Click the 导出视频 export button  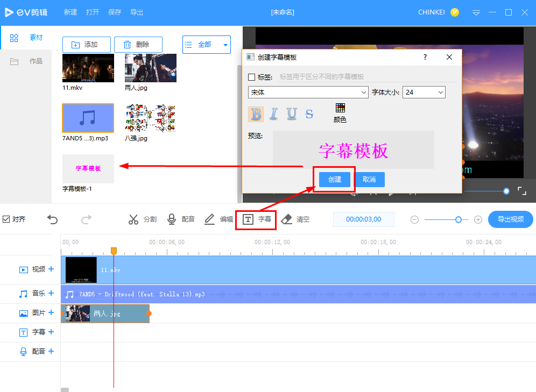pos(510,219)
